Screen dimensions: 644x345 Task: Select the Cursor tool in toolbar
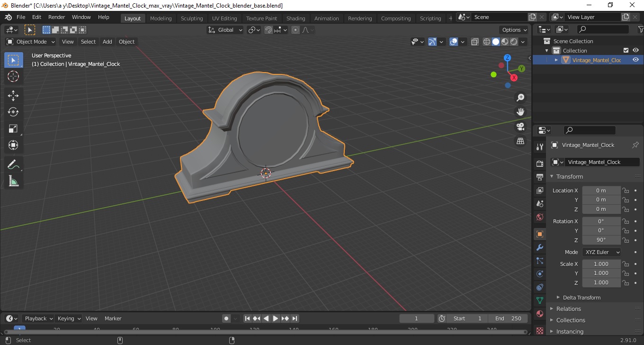[x=13, y=76]
